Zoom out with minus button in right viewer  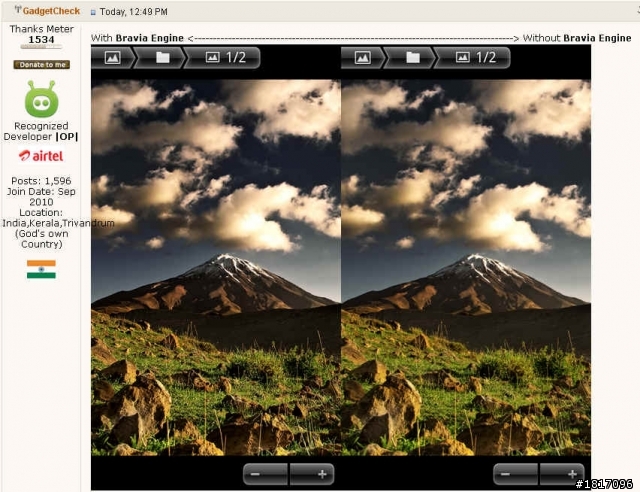point(516,474)
